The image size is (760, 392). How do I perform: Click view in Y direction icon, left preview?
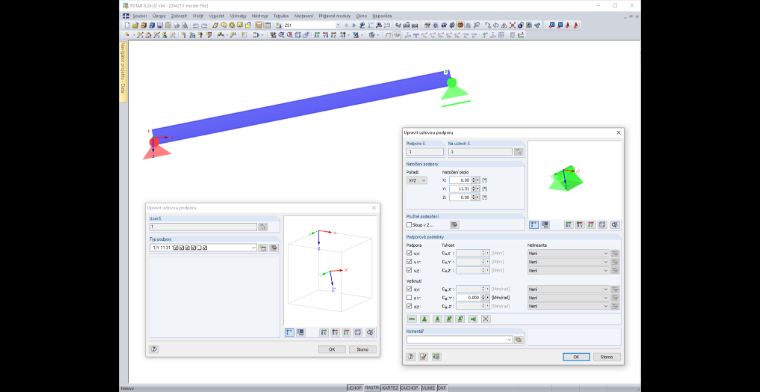tap(335, 332)
